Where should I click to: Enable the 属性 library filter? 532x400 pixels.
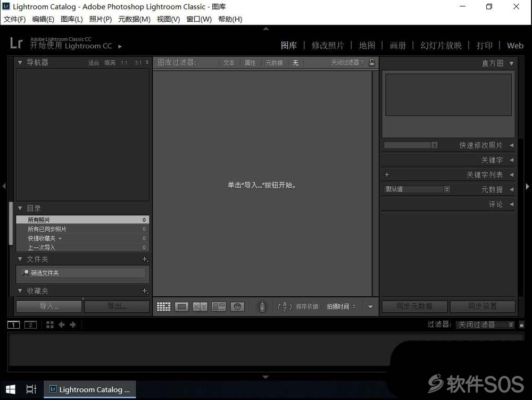tap(250, 62)
